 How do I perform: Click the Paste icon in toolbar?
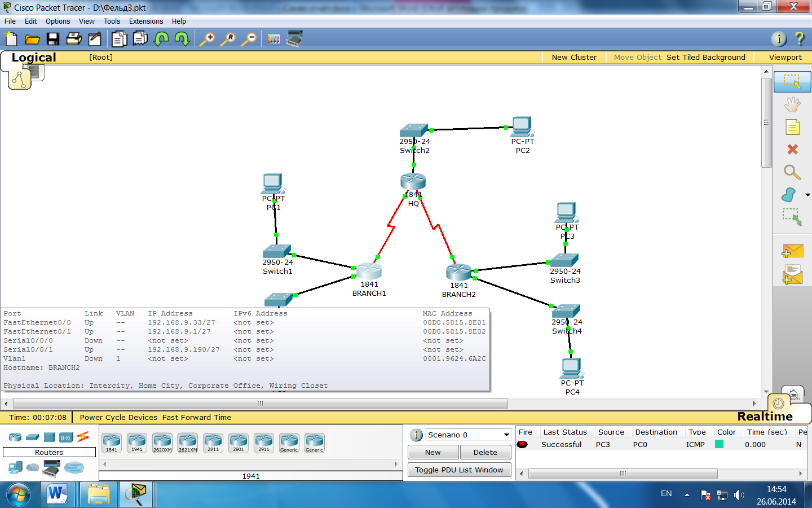coord(140,38)
